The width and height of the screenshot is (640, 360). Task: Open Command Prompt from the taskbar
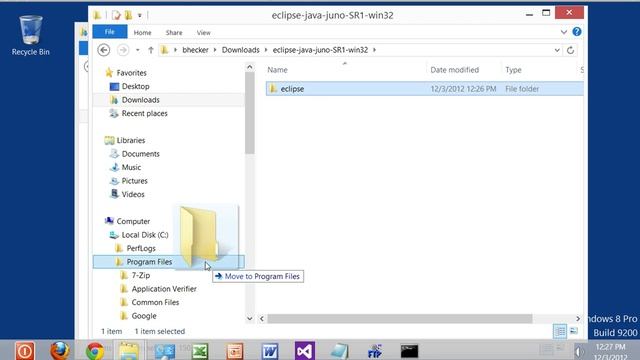click(x=409, y=351)
